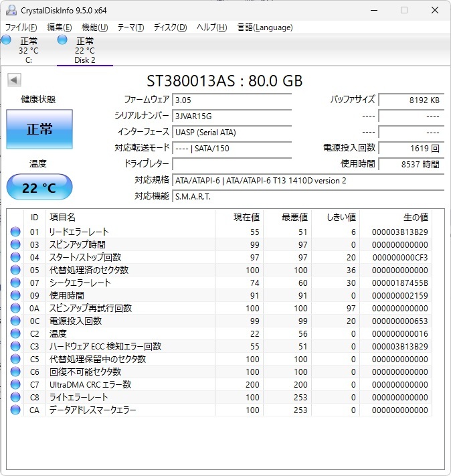Image resolution: width=451 pixels, height=476 pixels.
Task: Click the 22 °C temperature button
Action: click(x=39, y=187)
